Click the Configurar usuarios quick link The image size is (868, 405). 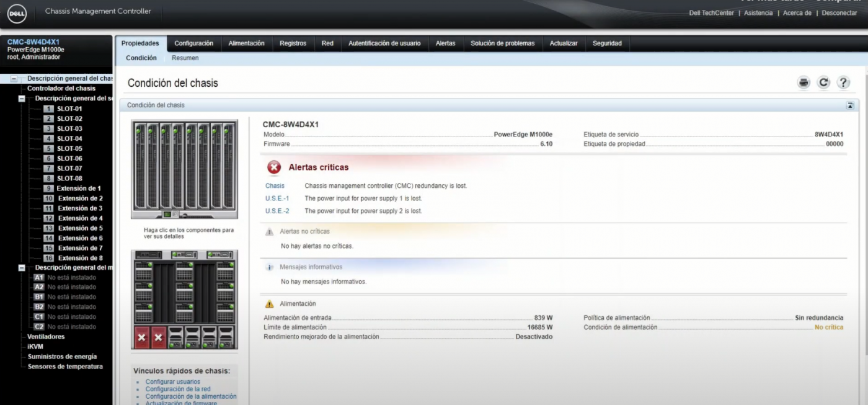click(x=173, y=382)
